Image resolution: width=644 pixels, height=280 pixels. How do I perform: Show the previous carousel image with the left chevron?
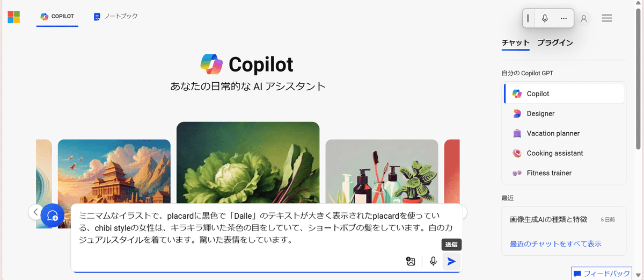(35, 212)
